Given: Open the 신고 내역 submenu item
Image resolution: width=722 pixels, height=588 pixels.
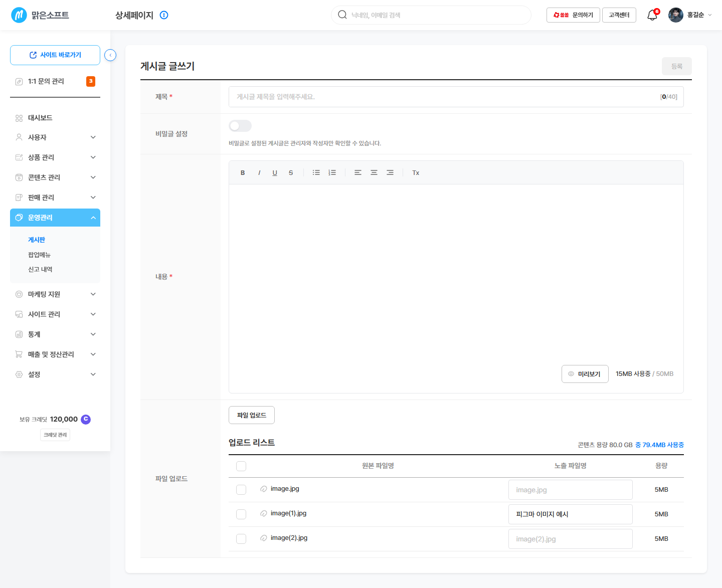Looking at the screenshot, I should point(40,269).
